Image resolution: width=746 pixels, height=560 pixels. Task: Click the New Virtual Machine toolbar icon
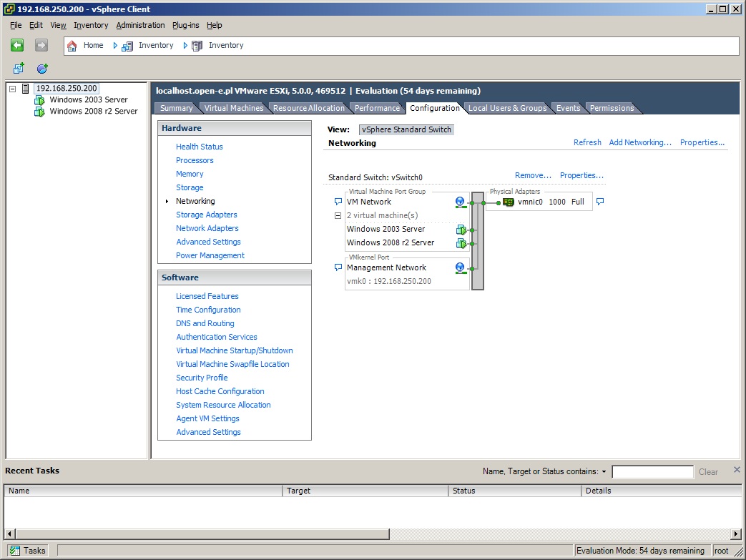pyautogui.click(x=19, y=69)
